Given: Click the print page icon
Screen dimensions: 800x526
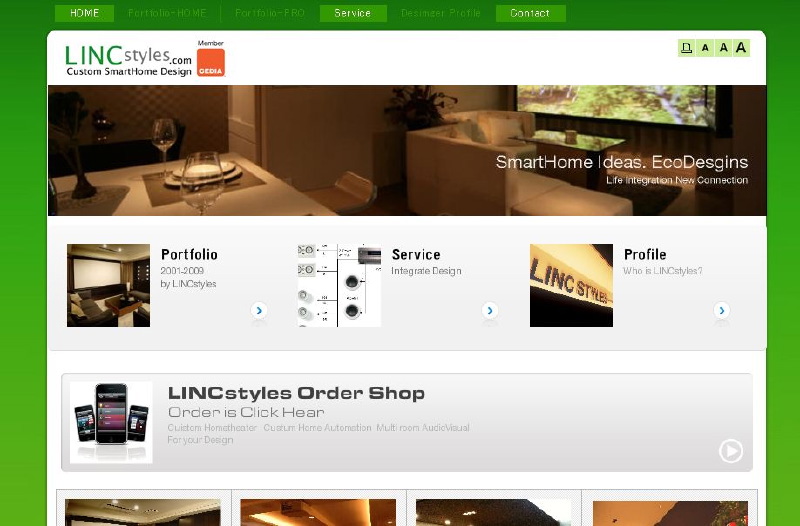Looking at the screenshot, I should tap(686, 48).
